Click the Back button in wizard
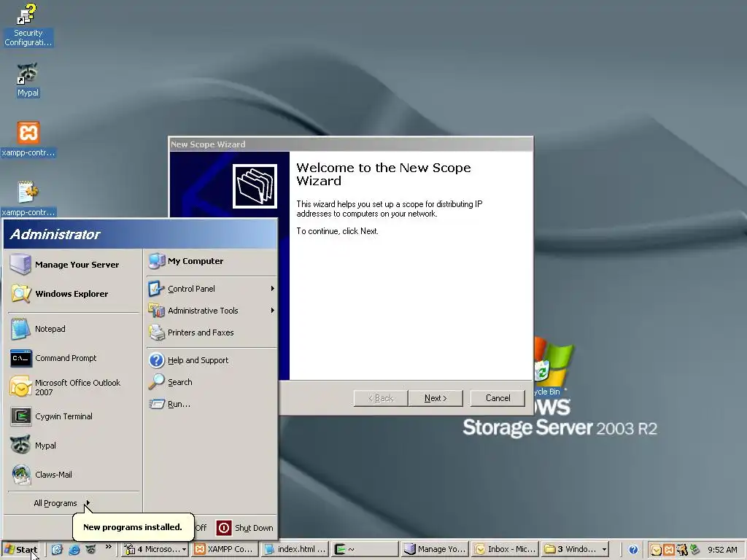 pos(381,398)
